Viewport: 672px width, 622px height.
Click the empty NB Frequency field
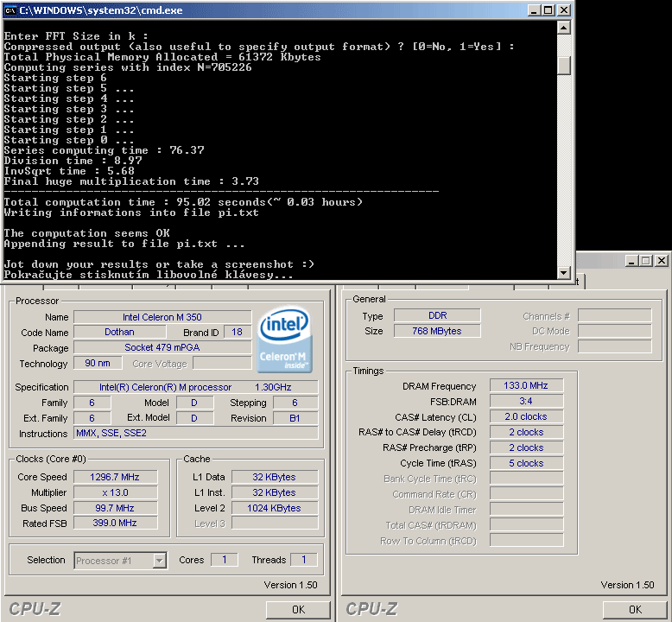(x=615, y=346)
